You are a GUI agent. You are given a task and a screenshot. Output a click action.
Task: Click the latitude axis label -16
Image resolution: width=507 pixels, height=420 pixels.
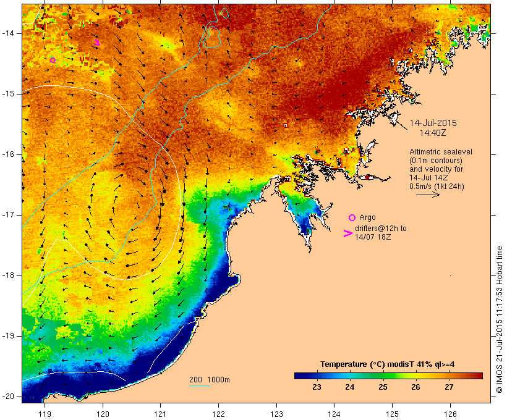(8, 154)
